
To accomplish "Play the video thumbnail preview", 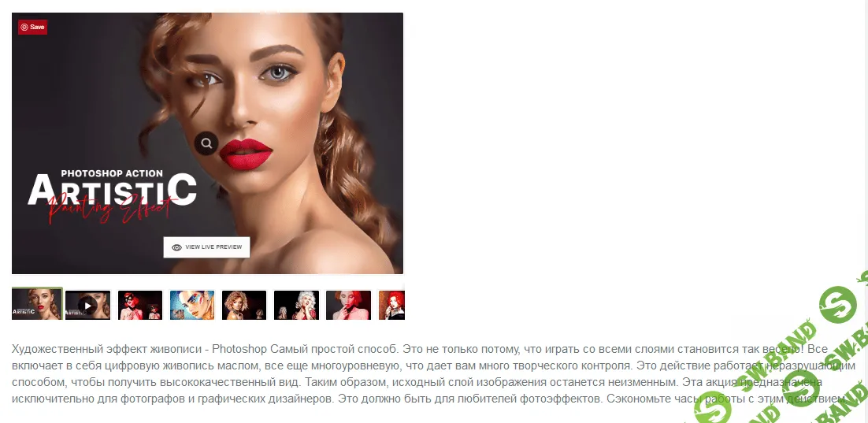I will click(x=87, y=305).
